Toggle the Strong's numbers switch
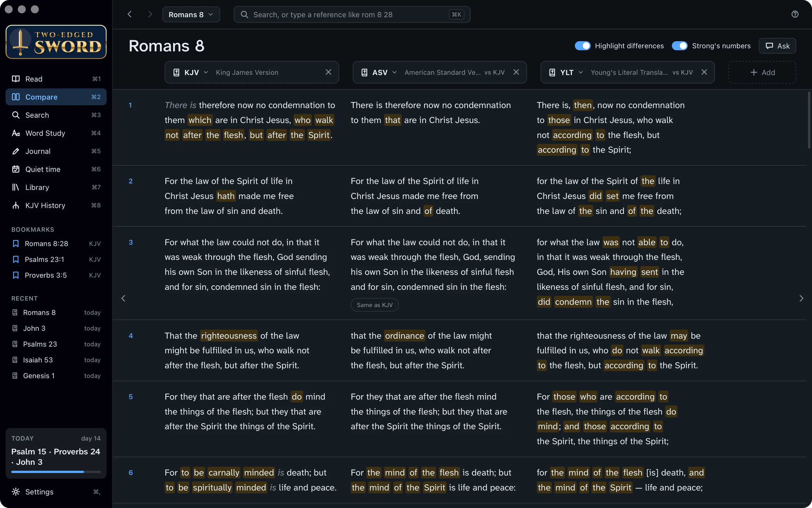This screenshot has width=812, height=508. coord(680,46)
